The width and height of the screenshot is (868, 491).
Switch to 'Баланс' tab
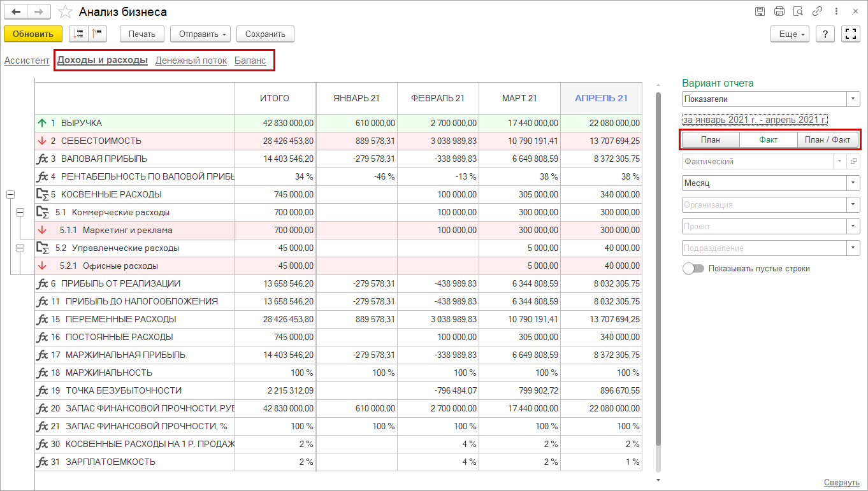coord(250,60)
